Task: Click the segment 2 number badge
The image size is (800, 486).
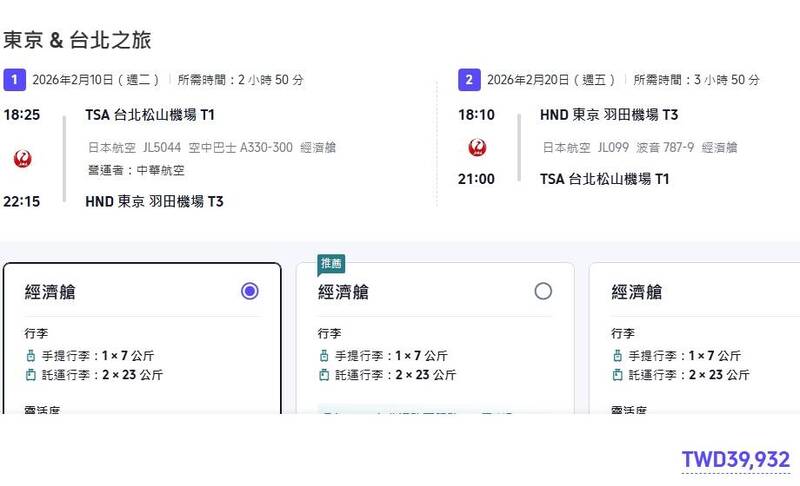Action: click(468, 79)
